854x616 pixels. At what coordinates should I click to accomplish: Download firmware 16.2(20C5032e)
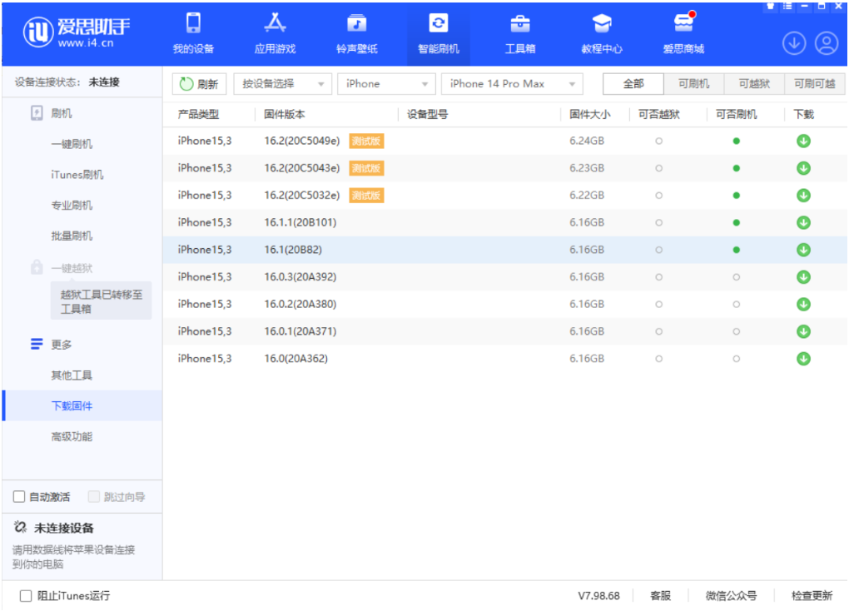[x=803, y=196]
